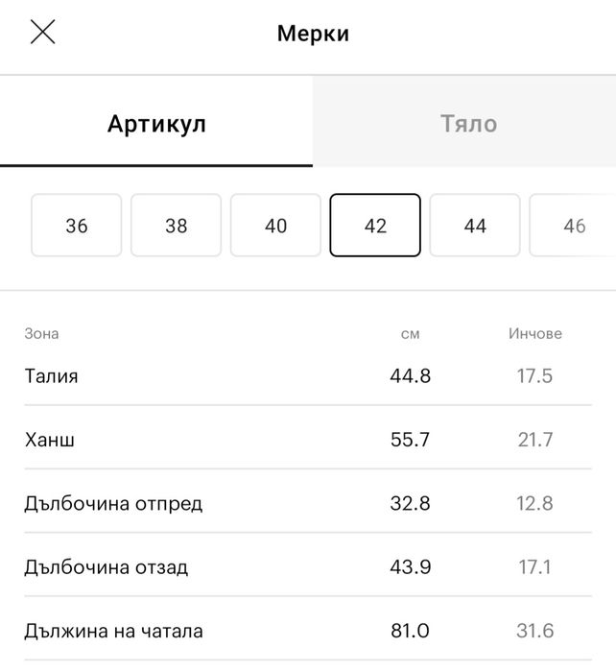Image resolution: width=616 pixels, height=672 pixels.
Task: Pick size 44
Action: coord(475,226)
